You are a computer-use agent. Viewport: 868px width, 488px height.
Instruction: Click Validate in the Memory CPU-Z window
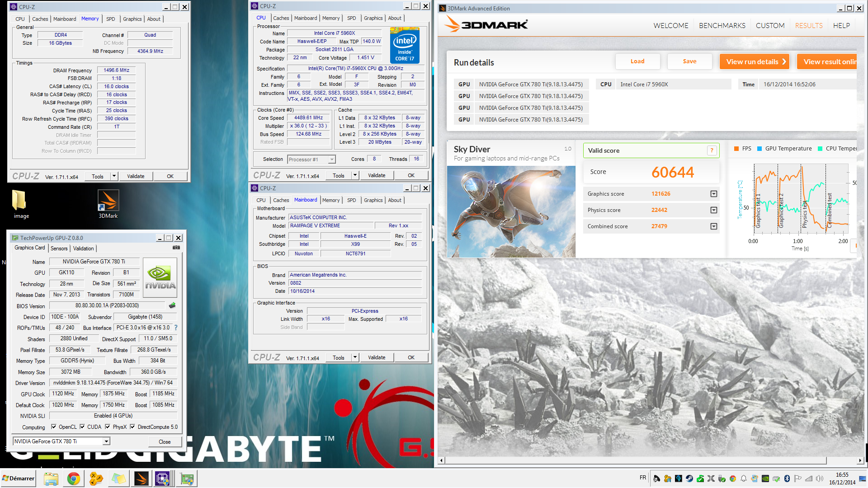point(136,176)
